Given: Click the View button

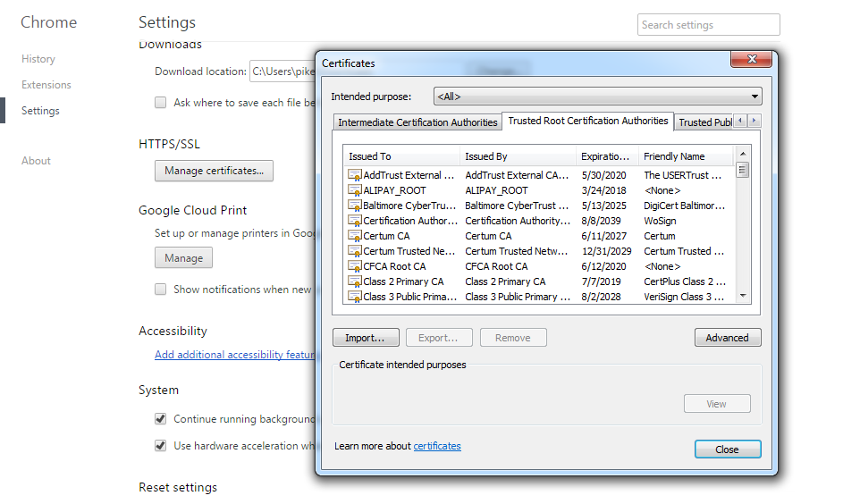Looking at the screenshot, I should coord(717,404).
